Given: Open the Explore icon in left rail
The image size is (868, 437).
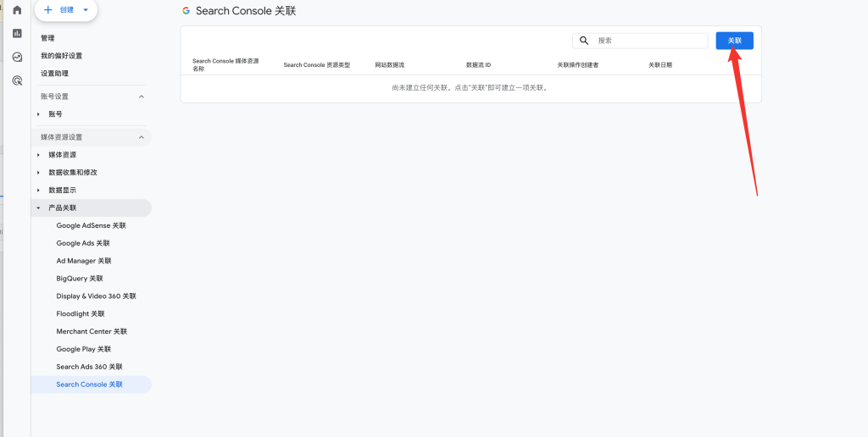Looking at the screenshot, I should coord(17,57).
